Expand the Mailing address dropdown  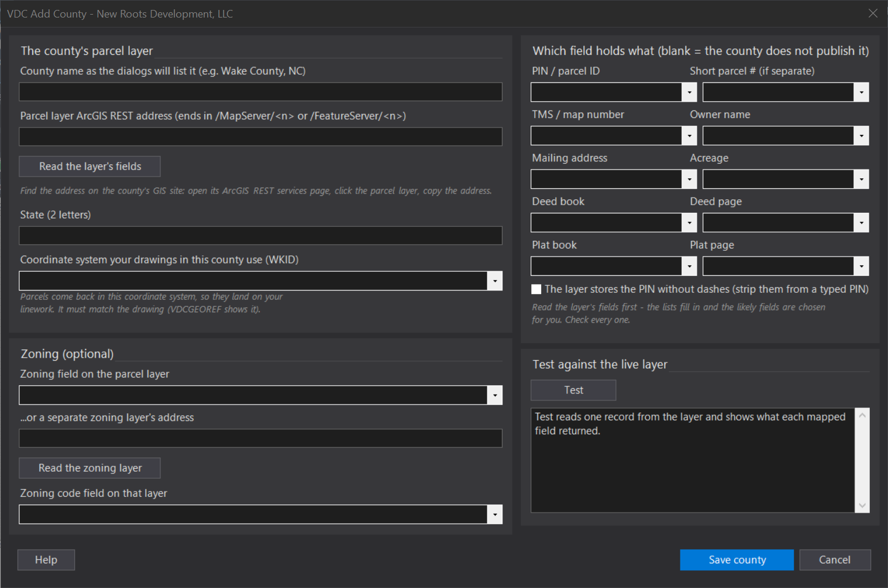[x=689, y=179]
